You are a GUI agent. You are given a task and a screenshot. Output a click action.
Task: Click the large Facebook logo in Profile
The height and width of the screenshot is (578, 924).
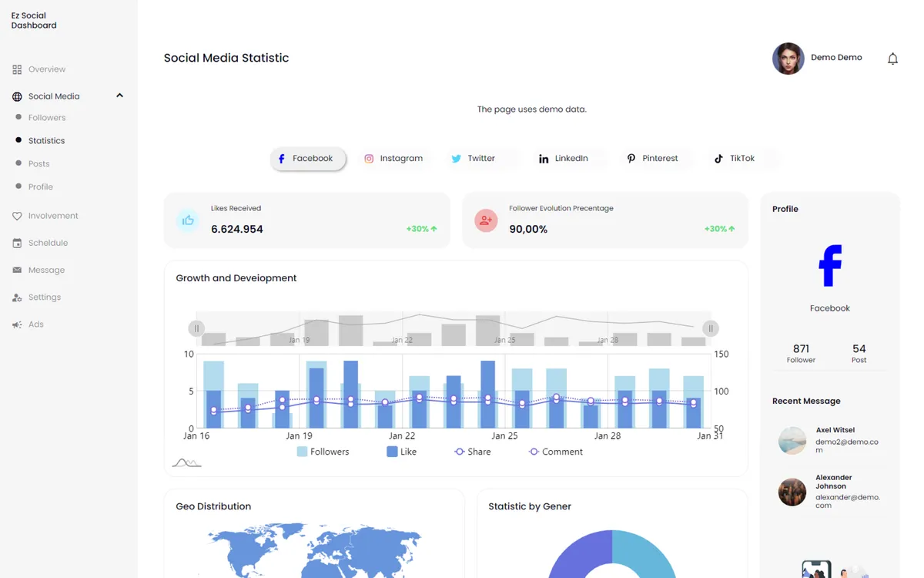[830, 266]
